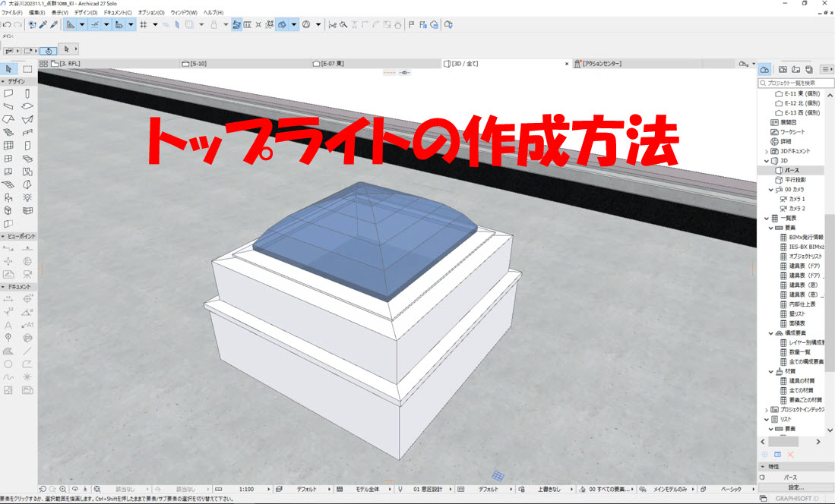The width and height of the screenshot is (835, 504).
Task: Select the Marquee tool
Action: (28, 69)
